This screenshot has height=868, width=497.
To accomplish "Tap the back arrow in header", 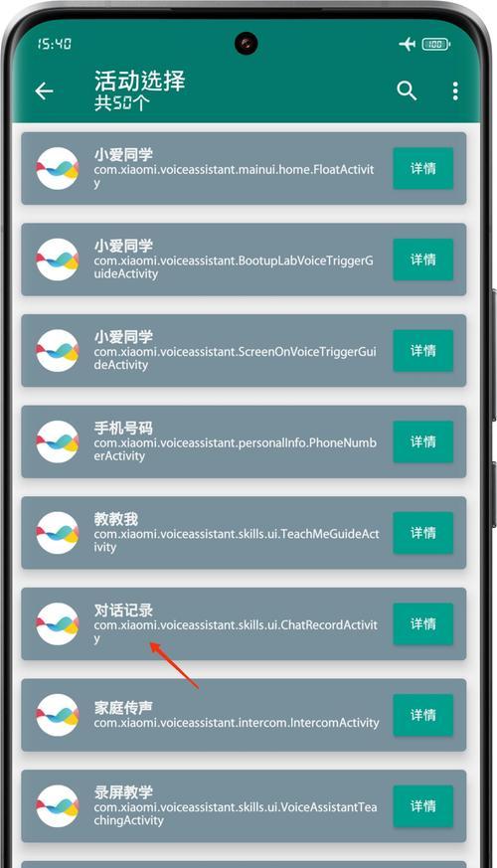I will 45,90.
